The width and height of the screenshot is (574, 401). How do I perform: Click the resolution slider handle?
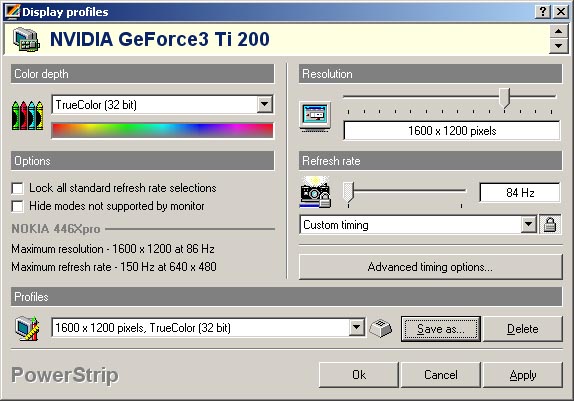505,98
